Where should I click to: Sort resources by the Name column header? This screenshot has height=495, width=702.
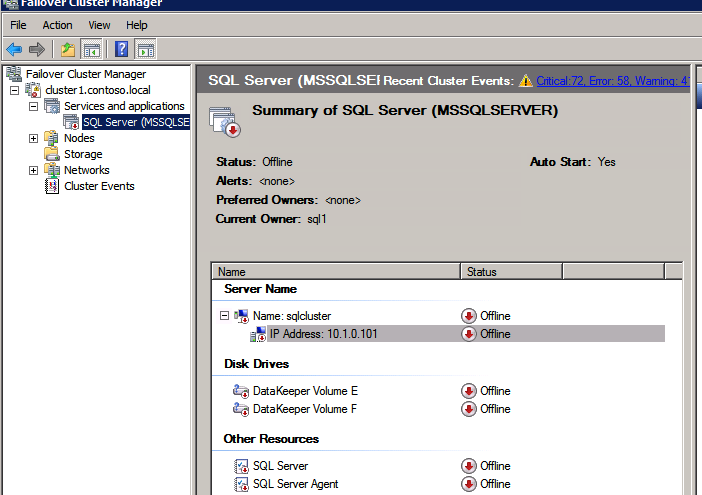click(x=336, y=272)
